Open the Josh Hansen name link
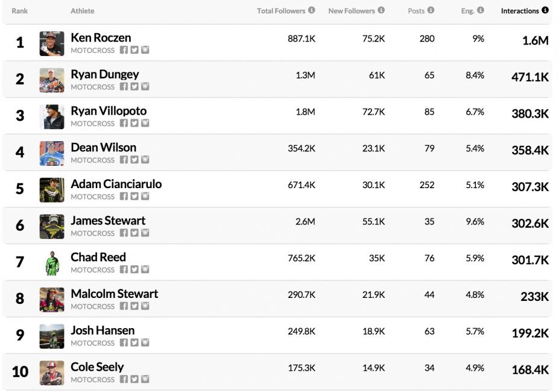Viewport: 559px width, 392px height. [x=103, y=330]
